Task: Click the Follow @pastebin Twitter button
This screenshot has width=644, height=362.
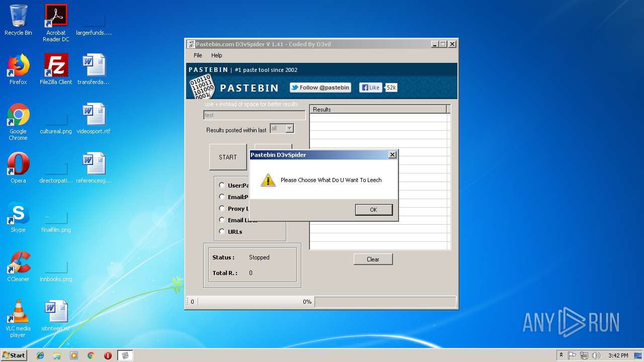Action: tap(320, 87)
